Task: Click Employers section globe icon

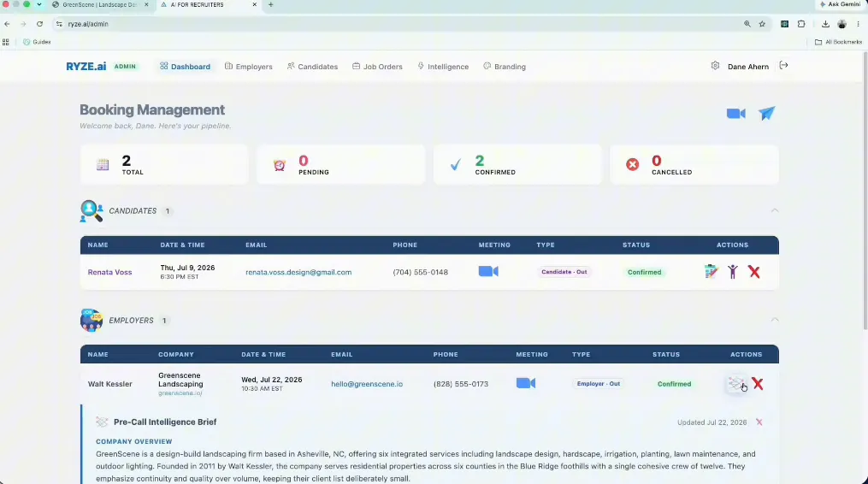Action: 92,320
